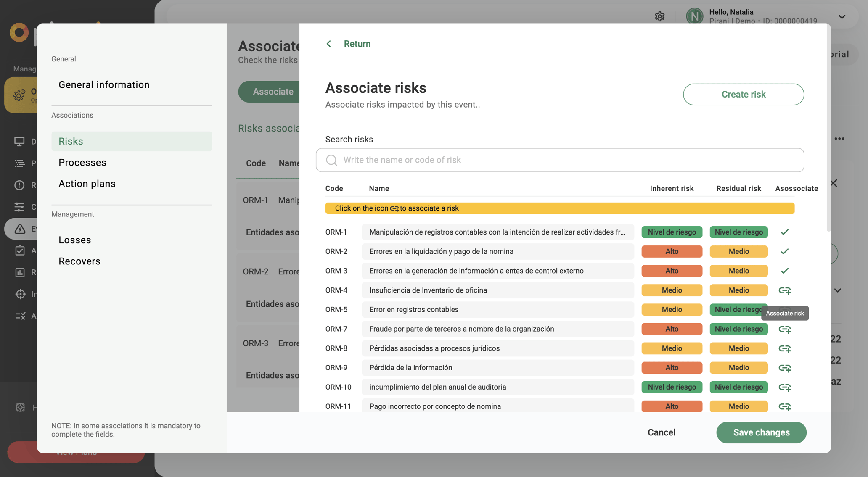Viewport: 868px width, 477px height.
Task: Open the Reports bar-chart icon in sidebar
Action: [x=20, y=273]
